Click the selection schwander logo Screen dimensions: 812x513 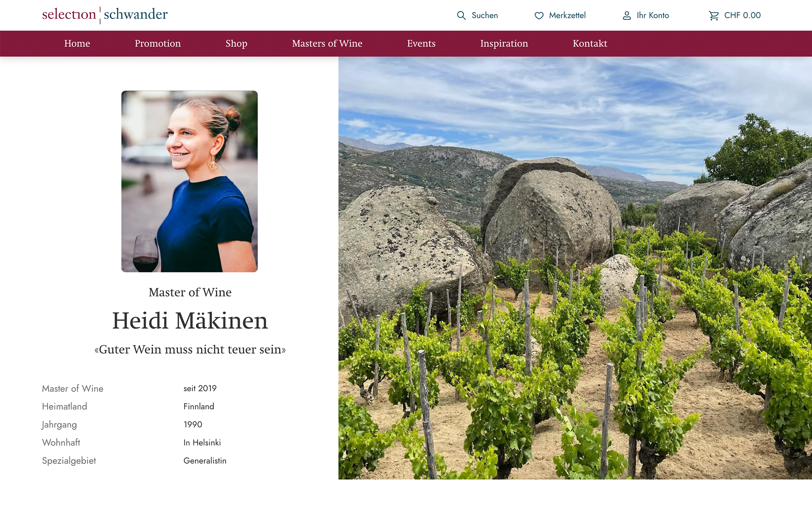(105, 15)
